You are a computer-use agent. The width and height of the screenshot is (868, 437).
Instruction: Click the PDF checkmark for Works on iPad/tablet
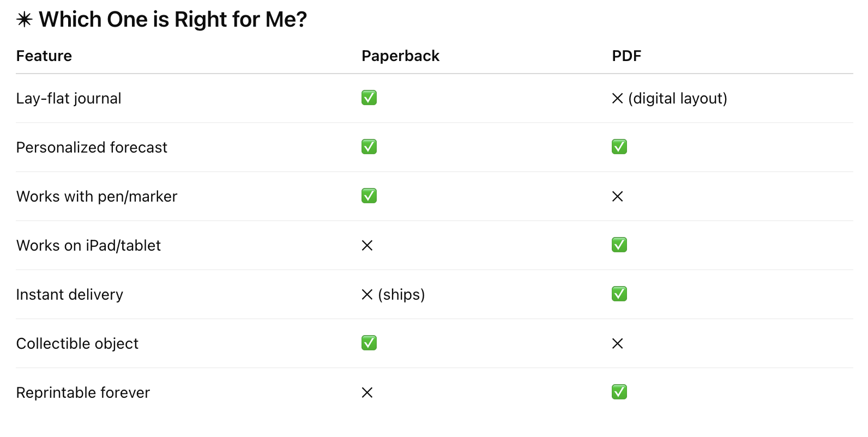619,245
